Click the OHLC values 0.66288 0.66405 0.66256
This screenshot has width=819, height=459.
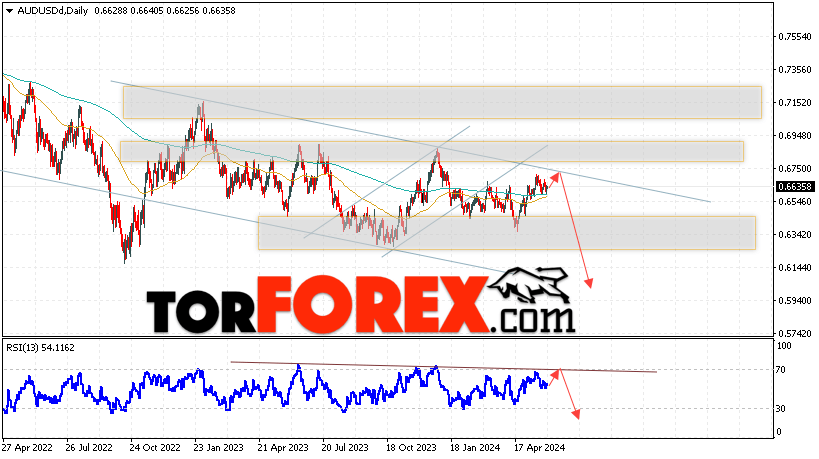pyautogui.click(x=147, y=10)
